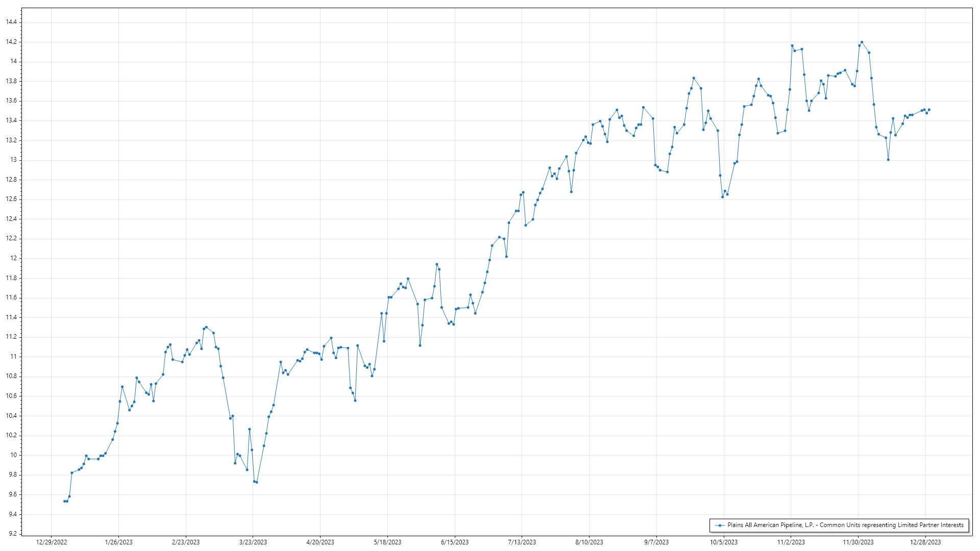The width and height of the screenshot is (980, 551).
Task: Click the 1/26/2023 x-axis date label
Action: (x=118, y=542)
